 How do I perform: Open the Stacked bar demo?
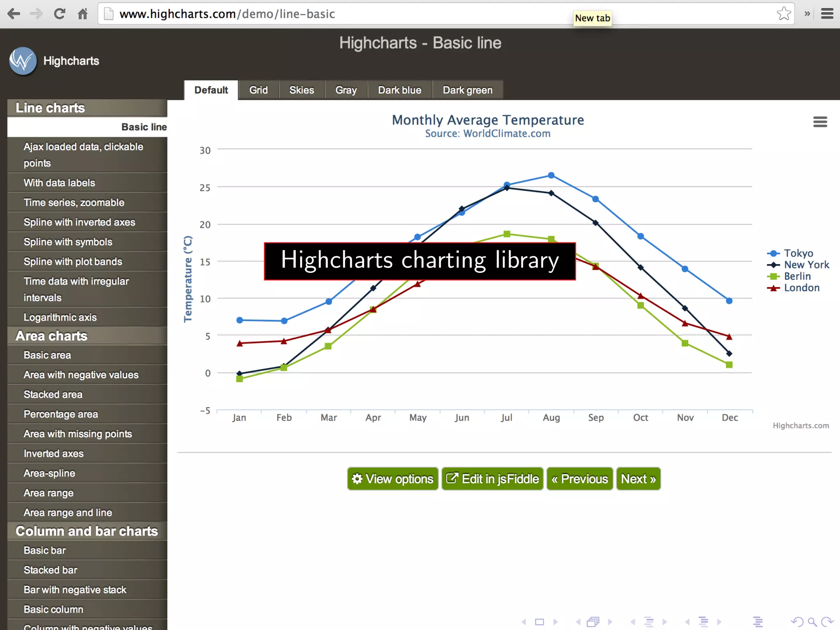coord(87,570)
